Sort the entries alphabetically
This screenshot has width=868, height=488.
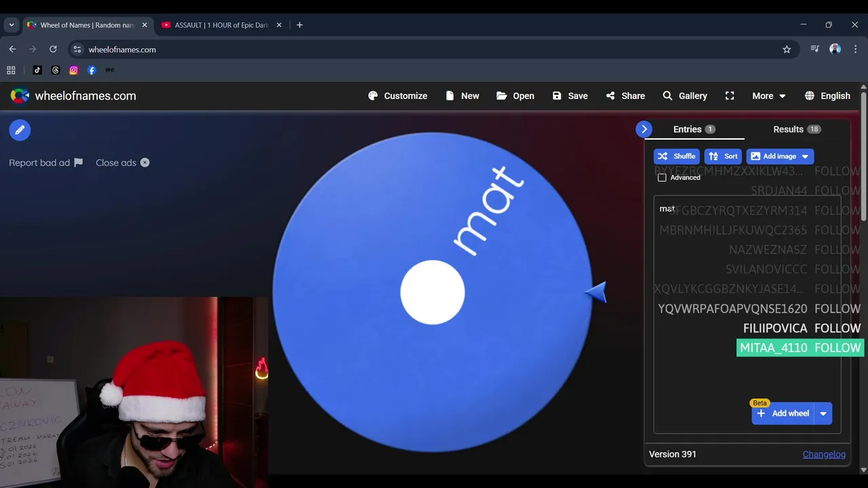(x=723, y=156)
